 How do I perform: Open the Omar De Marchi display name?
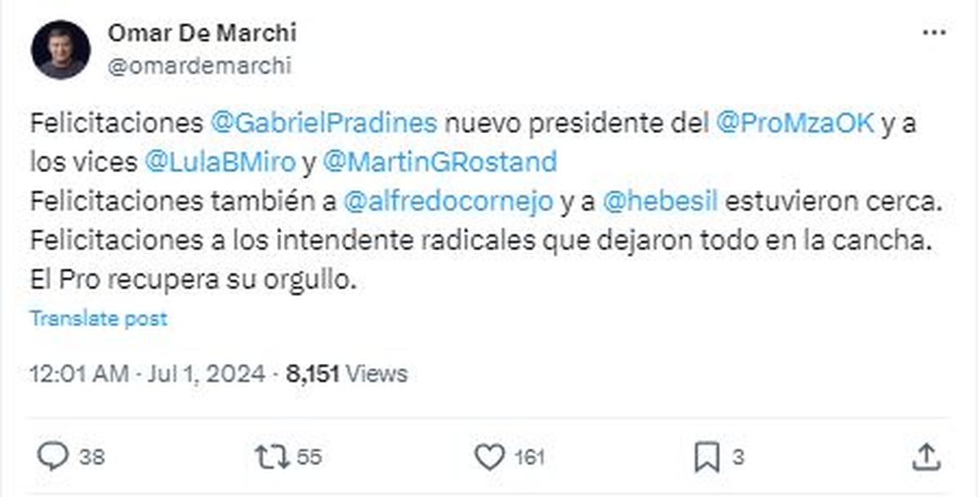click(x=201, y=33)
